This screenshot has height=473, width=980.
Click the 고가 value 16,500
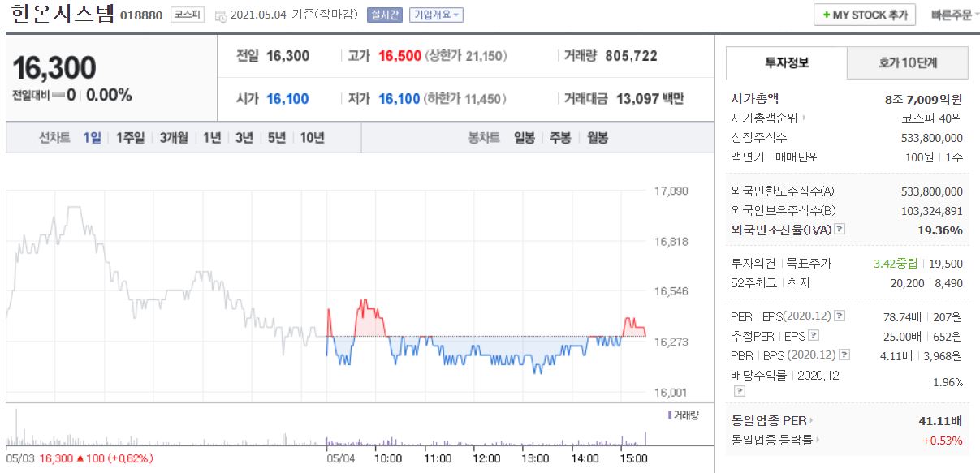coord(399,56)
